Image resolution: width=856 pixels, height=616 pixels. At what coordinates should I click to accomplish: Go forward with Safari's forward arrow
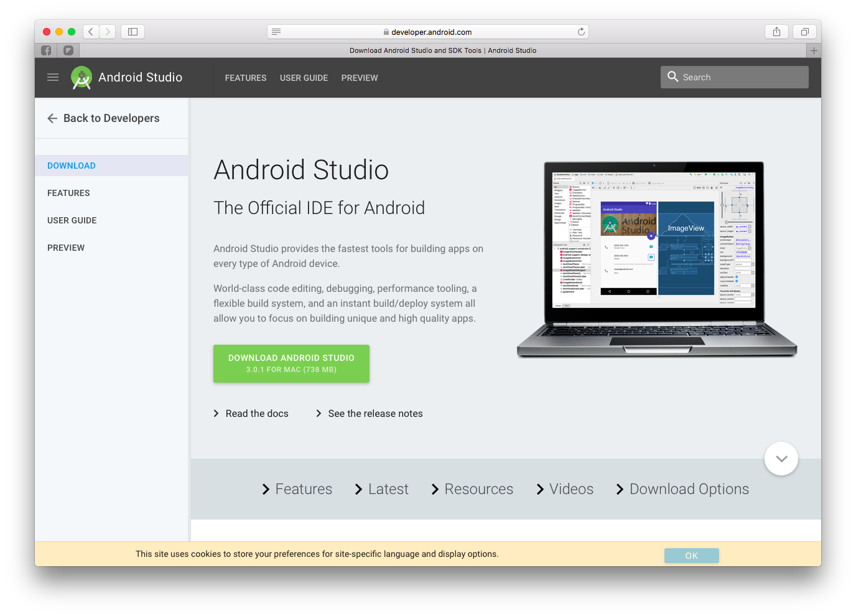108,32
